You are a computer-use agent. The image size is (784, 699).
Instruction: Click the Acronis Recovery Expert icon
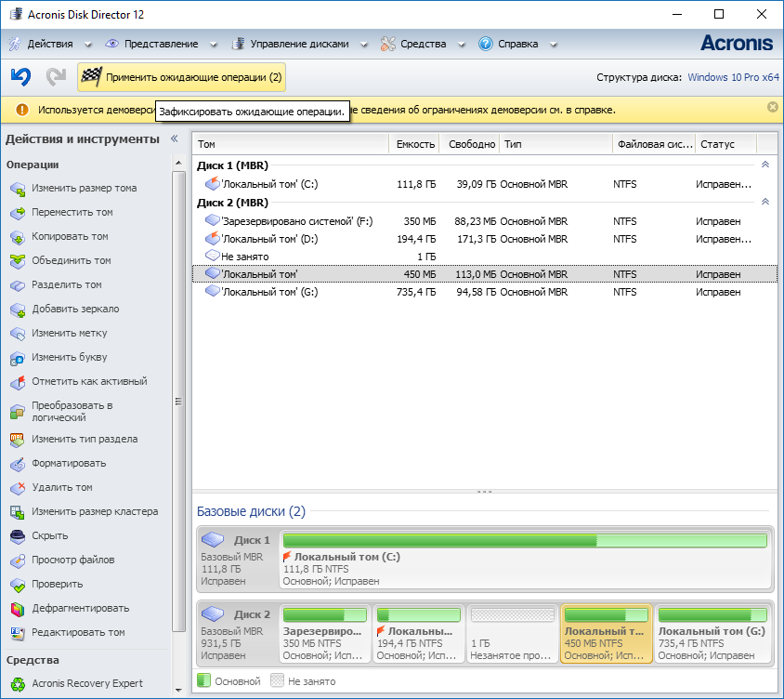point(18,683)
